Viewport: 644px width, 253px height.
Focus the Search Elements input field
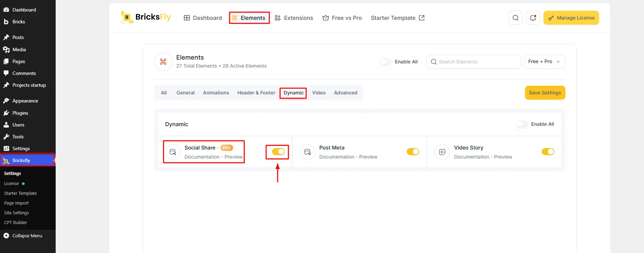[x=474, y=62]
